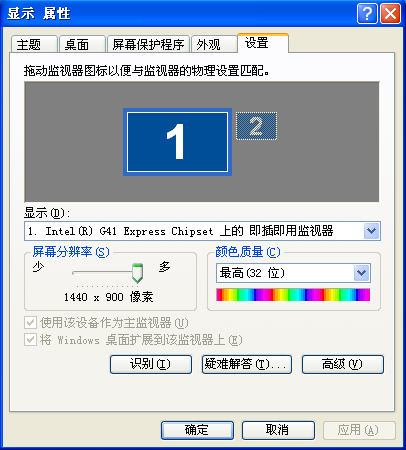Confirm with the 确定 button
Screen dimensions: 406x450
[197, 430]
